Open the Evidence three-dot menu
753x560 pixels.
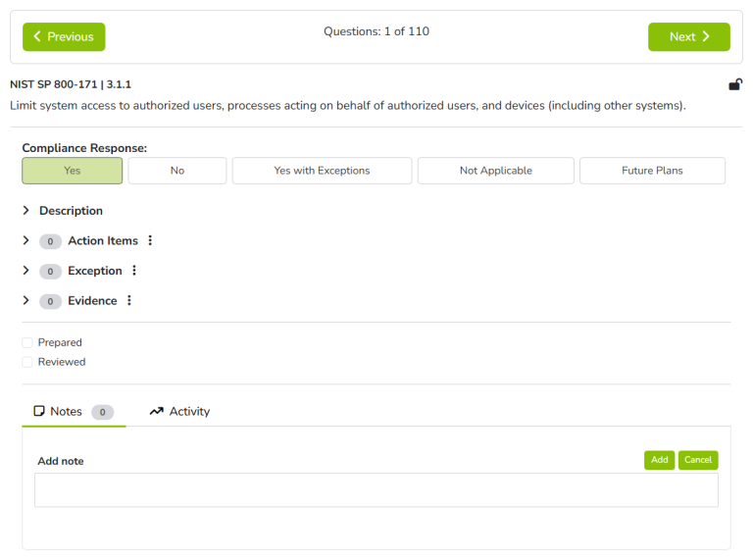129,301
